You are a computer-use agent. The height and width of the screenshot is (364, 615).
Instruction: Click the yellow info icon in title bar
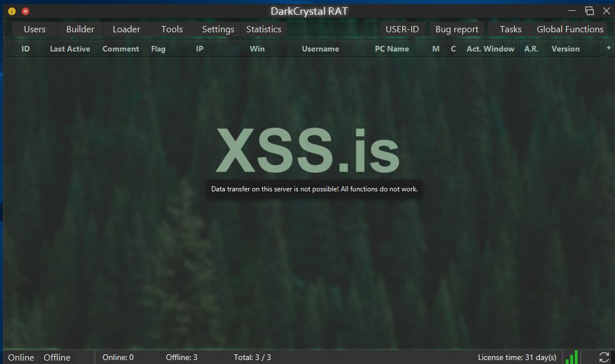click(x=12, y=11)
